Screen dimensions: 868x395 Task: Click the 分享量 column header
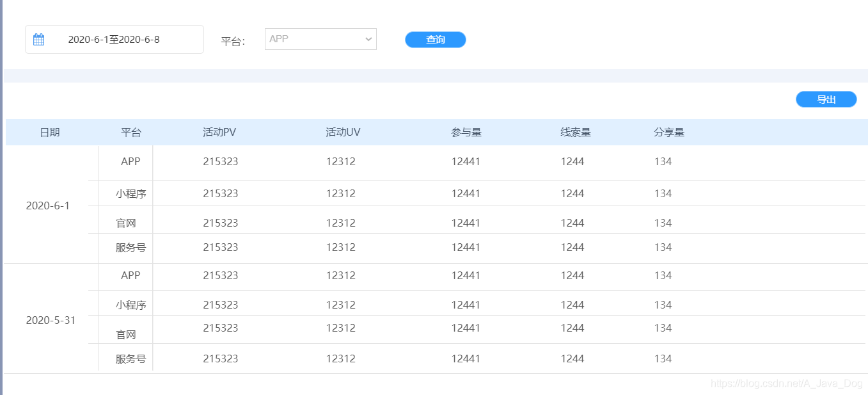[x=669, y=133]
